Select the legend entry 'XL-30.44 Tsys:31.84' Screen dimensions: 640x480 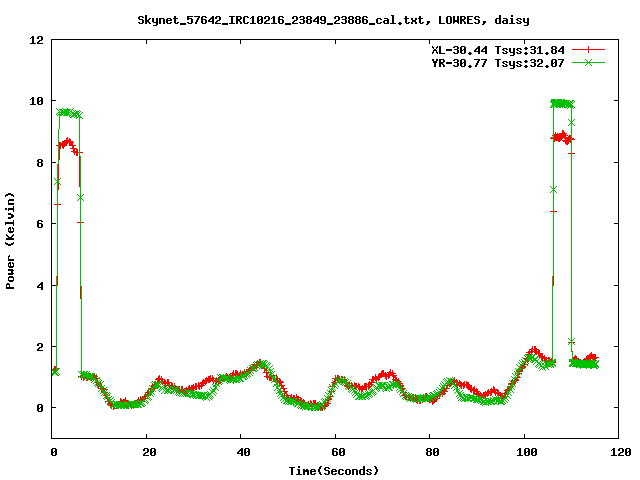[x=498, y=50]
